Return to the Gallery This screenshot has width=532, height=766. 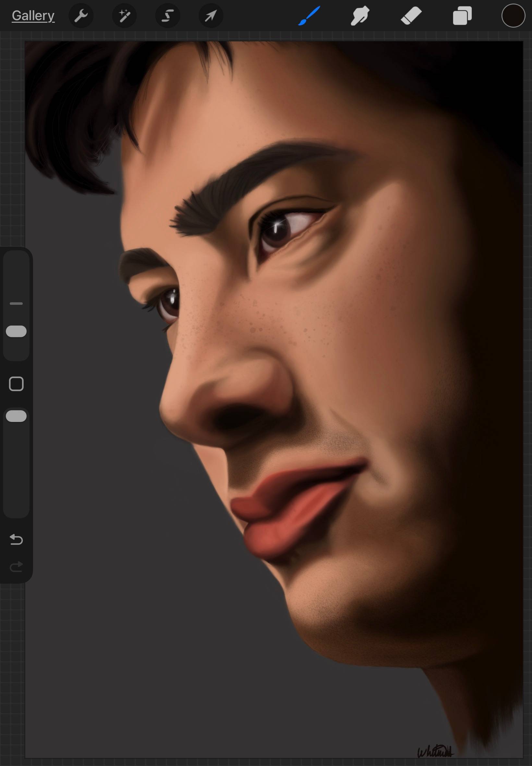pos(33,16)
